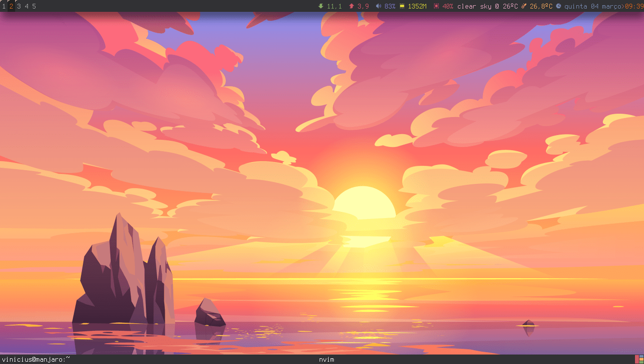The image size is (644, 364).
Task: Open workspace 5
Action: (34, 6)
